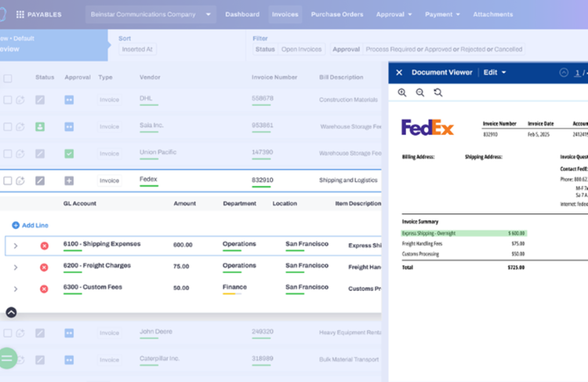Click the Add Line link
588x382 pixels.
[34, 225]
